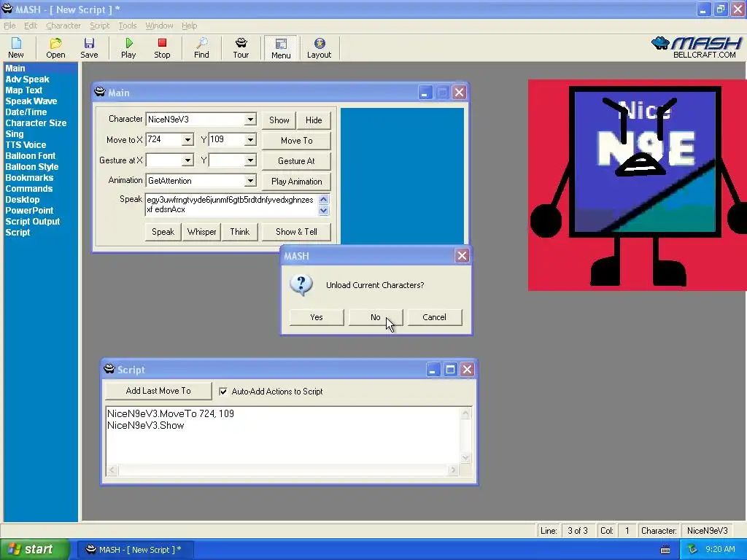Click the Whisper button
This screenshot has width=747, height=560.
201,232
